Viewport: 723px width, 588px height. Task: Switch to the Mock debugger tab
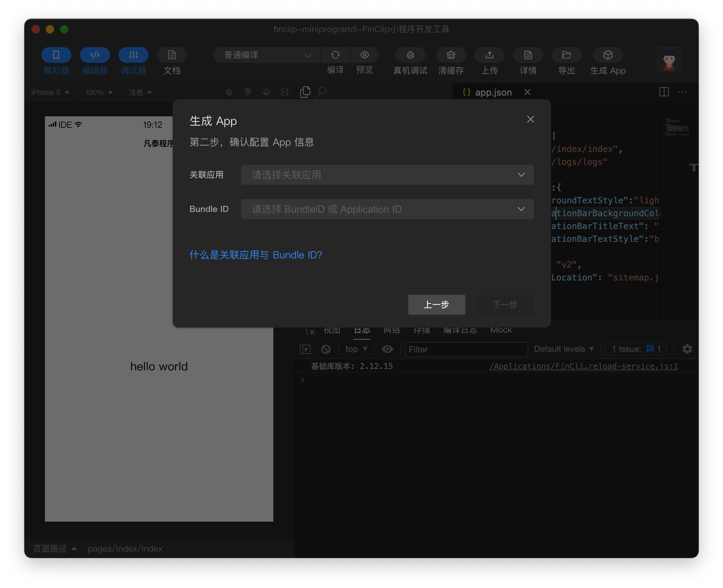point(501,330)
